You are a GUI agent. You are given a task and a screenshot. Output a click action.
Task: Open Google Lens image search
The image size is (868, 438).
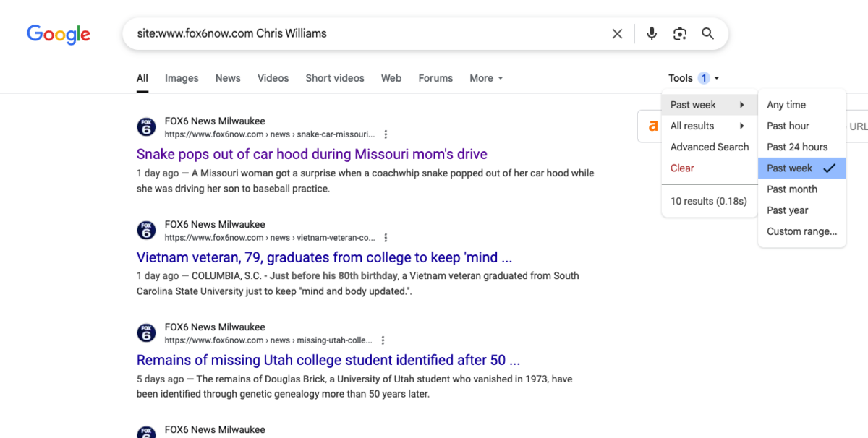pos(679,33)
